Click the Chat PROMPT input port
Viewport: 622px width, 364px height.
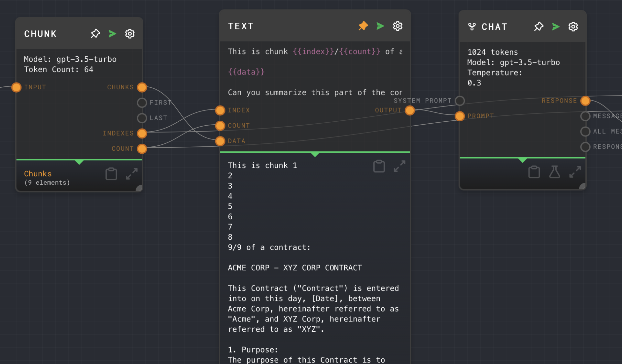point(460,116)
